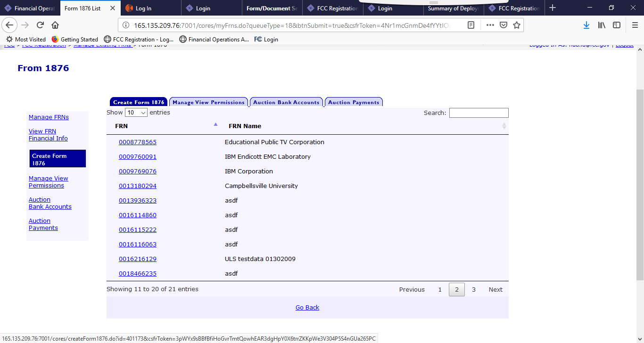Sort the table by FRN Name column

pos(364,126)
